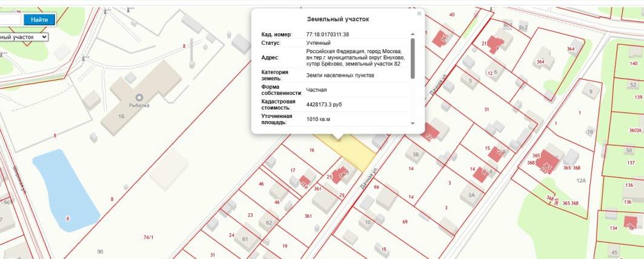Click the popup scrollbar up arrow
The width and height of the screenshot is (644, 259).
pyautogui.click(x=413, y=34)
